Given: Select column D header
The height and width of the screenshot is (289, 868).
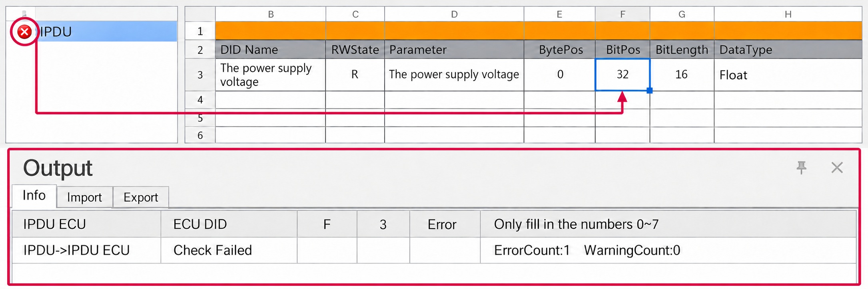Looking at the screenshot, I should [454, 14].
